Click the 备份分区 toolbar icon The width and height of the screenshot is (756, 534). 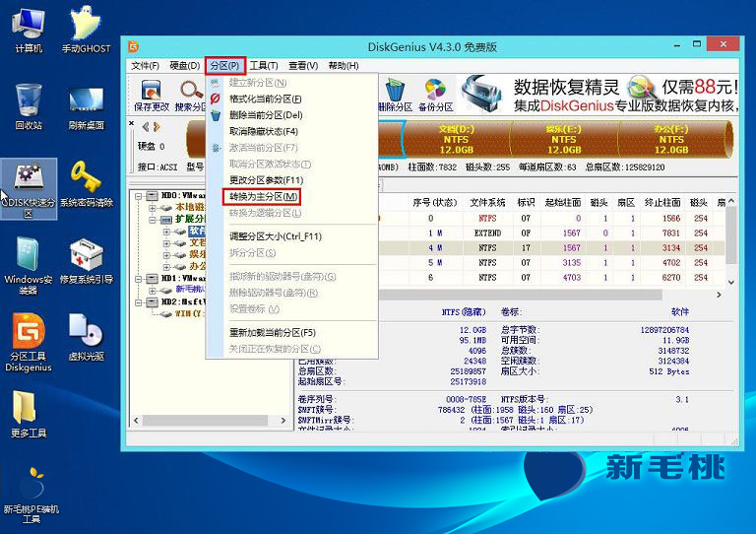click(x=435, y=96)
